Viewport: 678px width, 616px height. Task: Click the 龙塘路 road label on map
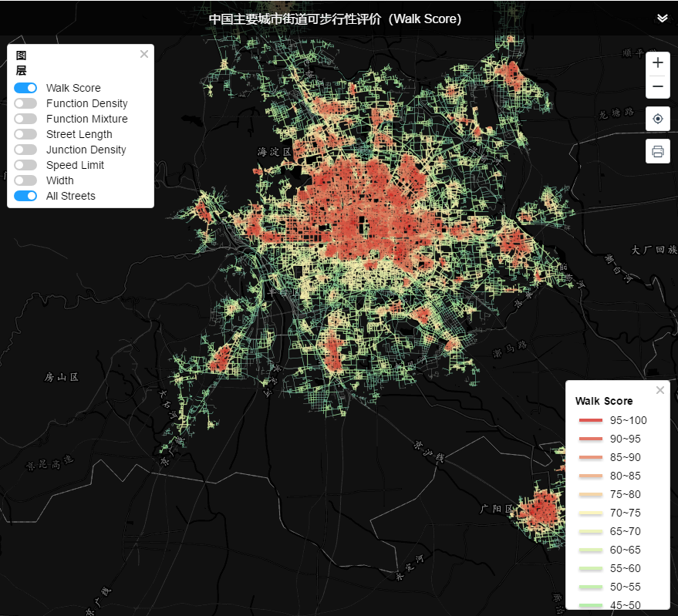click(x=616, y=113)
